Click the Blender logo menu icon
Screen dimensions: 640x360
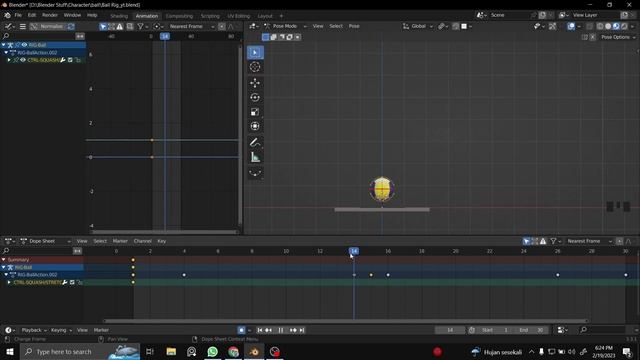[x=7, y=15]
